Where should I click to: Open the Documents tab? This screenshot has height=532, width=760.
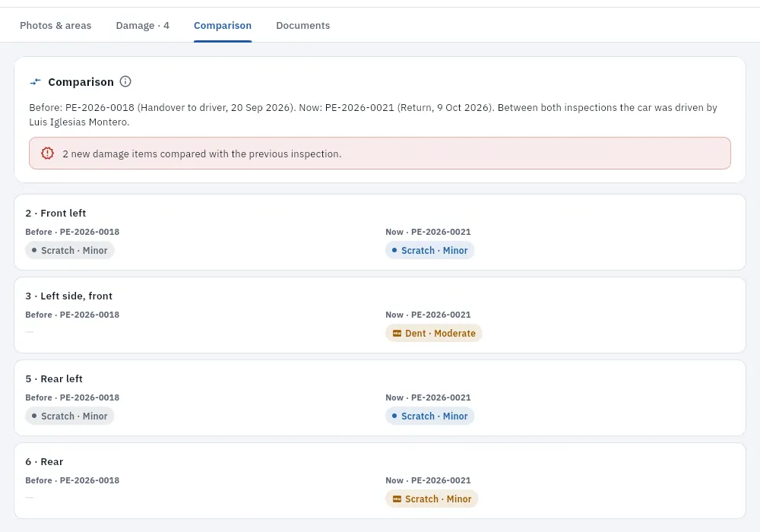pos(303,26)
